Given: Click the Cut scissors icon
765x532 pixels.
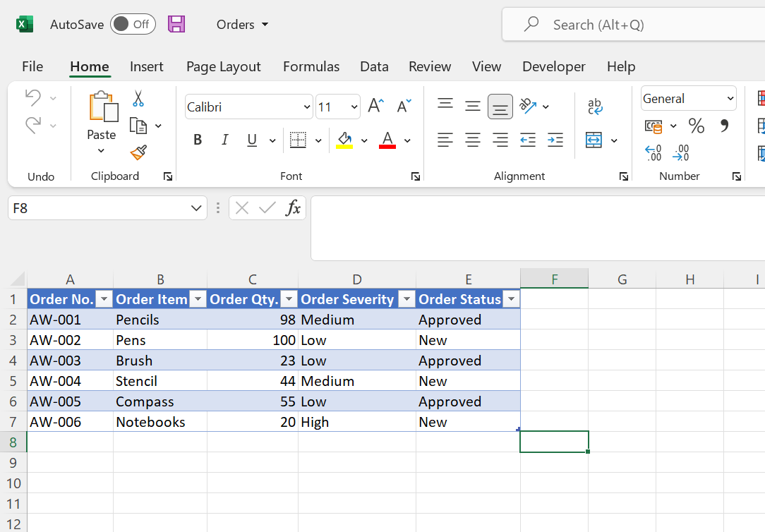Looking at the screenshot, I should (x=138, y=98).
